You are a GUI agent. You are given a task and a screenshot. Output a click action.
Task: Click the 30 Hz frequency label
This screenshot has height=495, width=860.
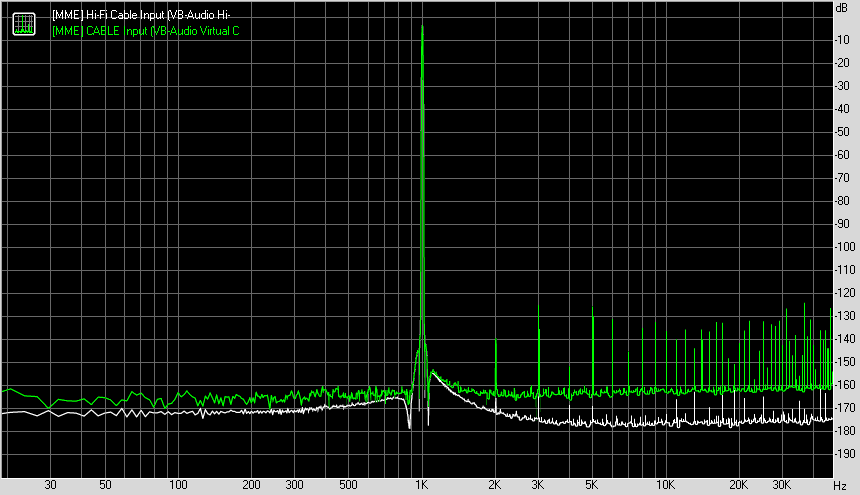tap(50, 485)
